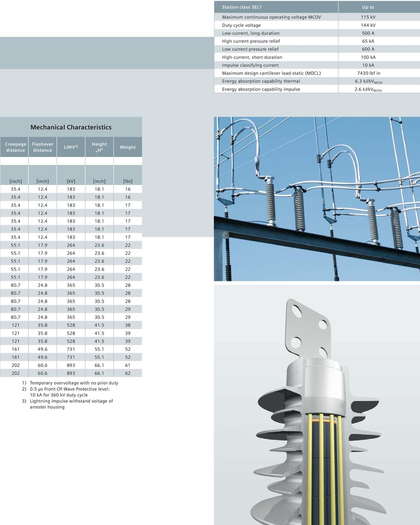Select 'Maximum continuous operating voltage MCOV' label
This screenshot has height=525, width=420.
(271, 17)
